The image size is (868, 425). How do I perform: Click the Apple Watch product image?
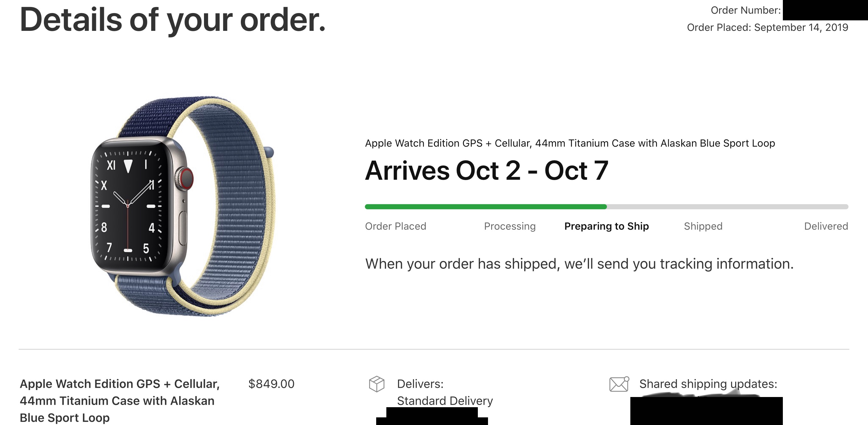click(183, 206)
